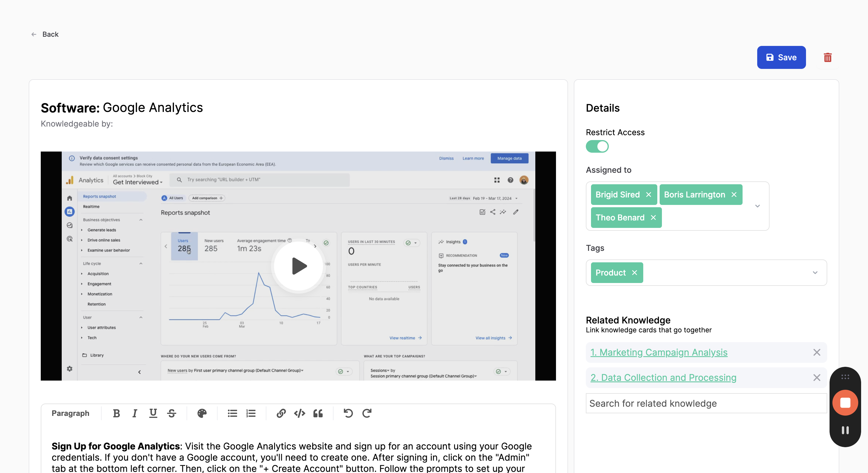Pause the screen recording
The height and width of the screenshot is (473, 868).
coord(845,430)
